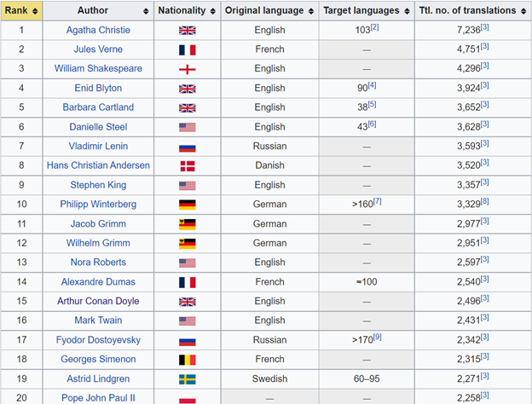This screenshot has width=532, height=404.
Task: Follow the Mark Twain link
Action: point(98,320)
